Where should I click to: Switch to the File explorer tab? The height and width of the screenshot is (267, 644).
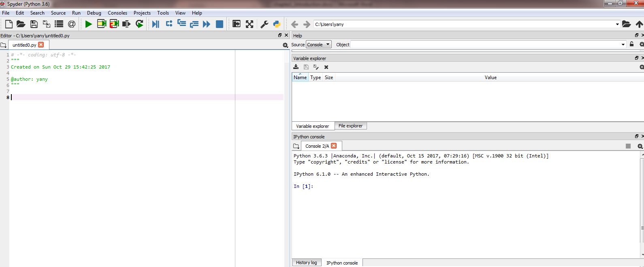pos(350,126)
